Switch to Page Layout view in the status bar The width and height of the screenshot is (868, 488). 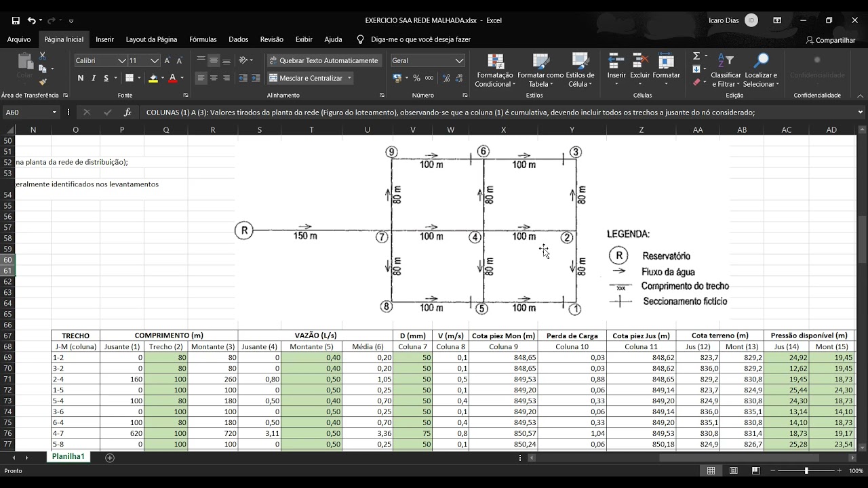coord(733,470)
